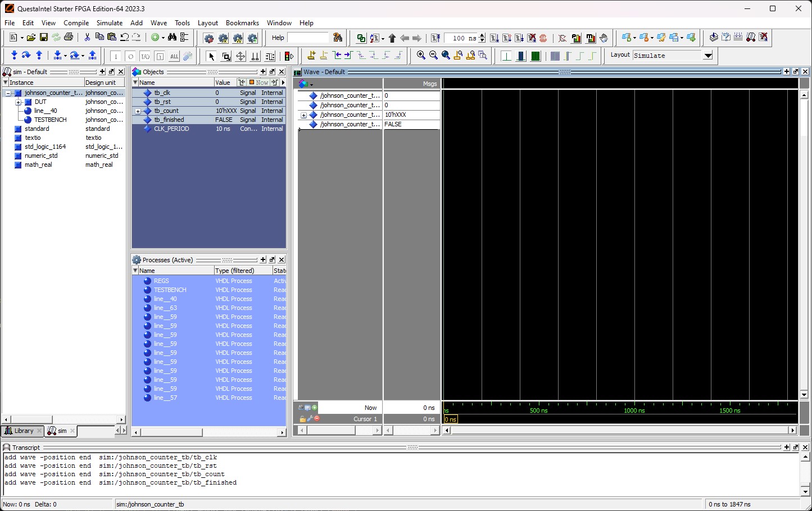Click the red Stop simulation icon
Viewport: 812px width, 511px height.
(543, 38)
